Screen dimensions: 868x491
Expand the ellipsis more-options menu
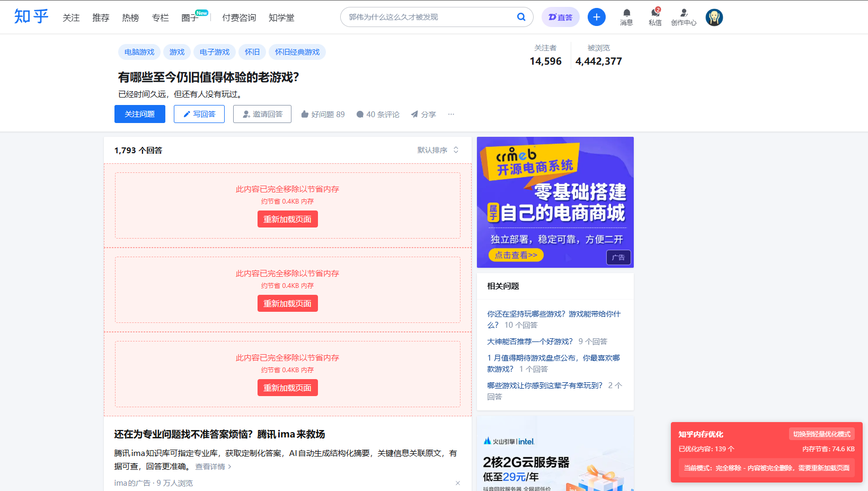(451, 114)
